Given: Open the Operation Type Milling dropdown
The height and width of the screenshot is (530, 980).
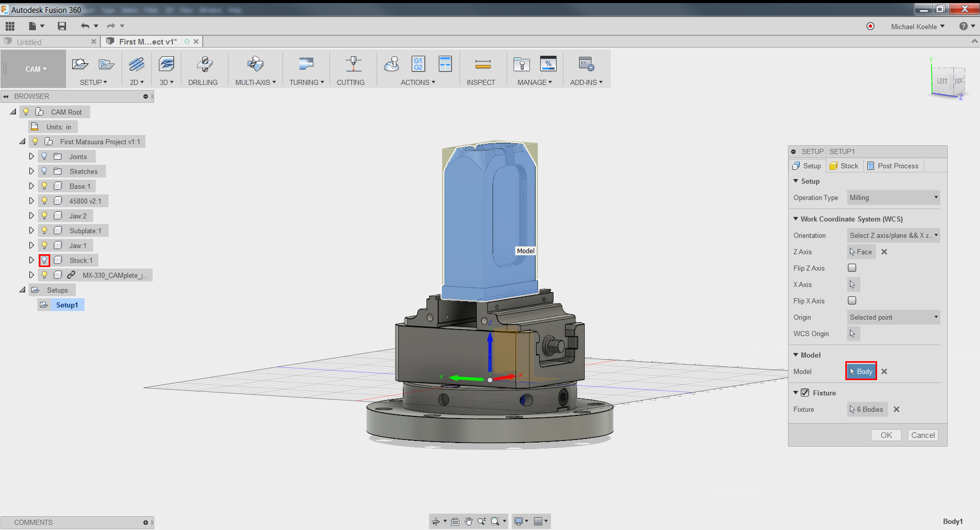Looking at the screenshot, I should pos(893,197).
